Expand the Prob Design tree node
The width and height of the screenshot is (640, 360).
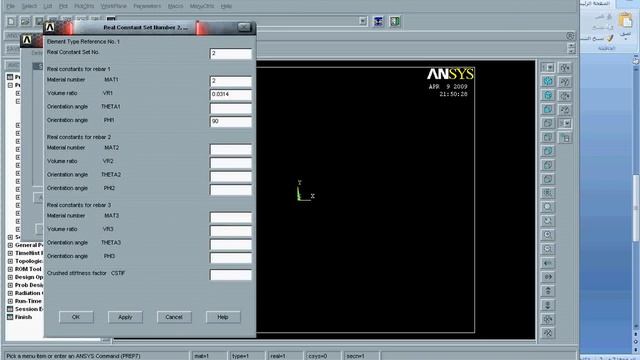[x=10, y=285]
